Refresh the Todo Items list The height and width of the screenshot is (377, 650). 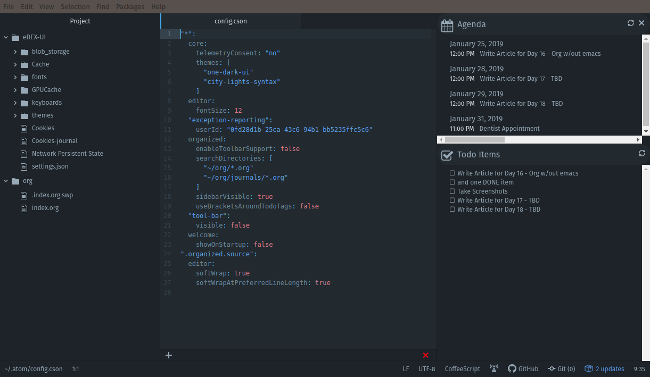point(642,153)
